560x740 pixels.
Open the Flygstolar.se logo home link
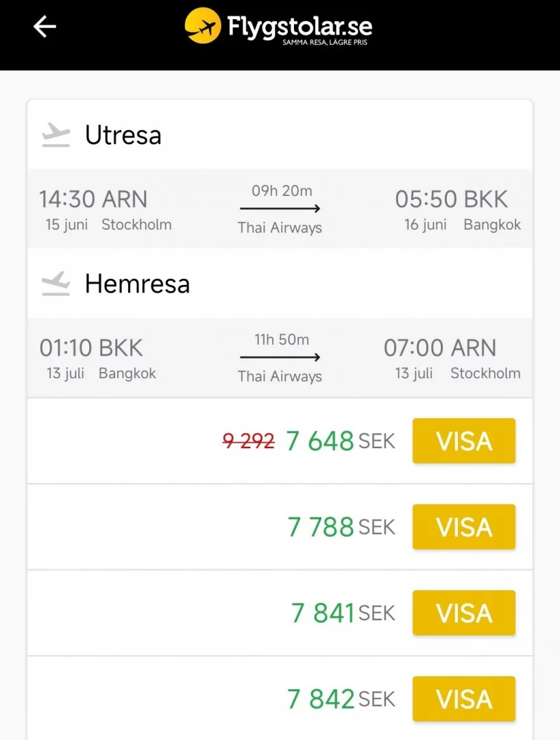click(x=278, y=27)
